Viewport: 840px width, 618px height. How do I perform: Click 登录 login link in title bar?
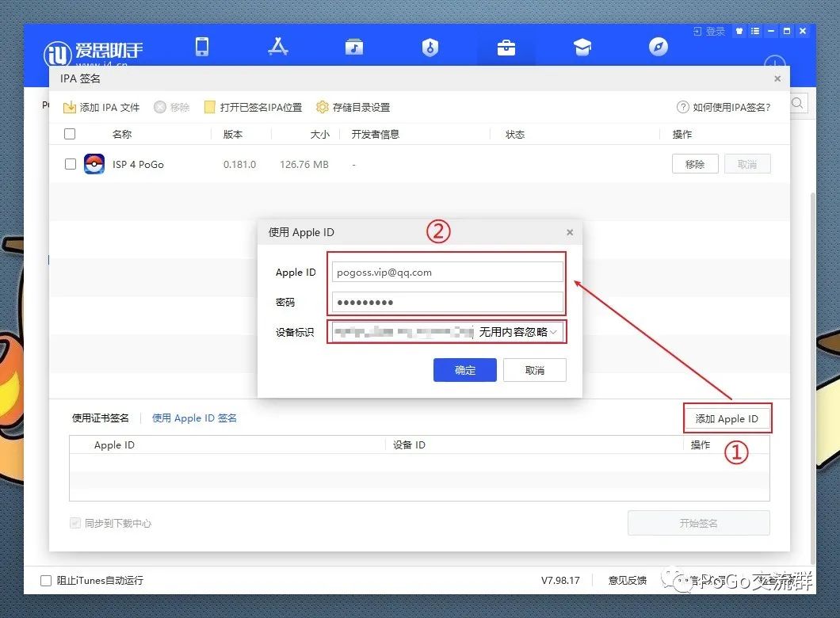click(x=708, y=31)
